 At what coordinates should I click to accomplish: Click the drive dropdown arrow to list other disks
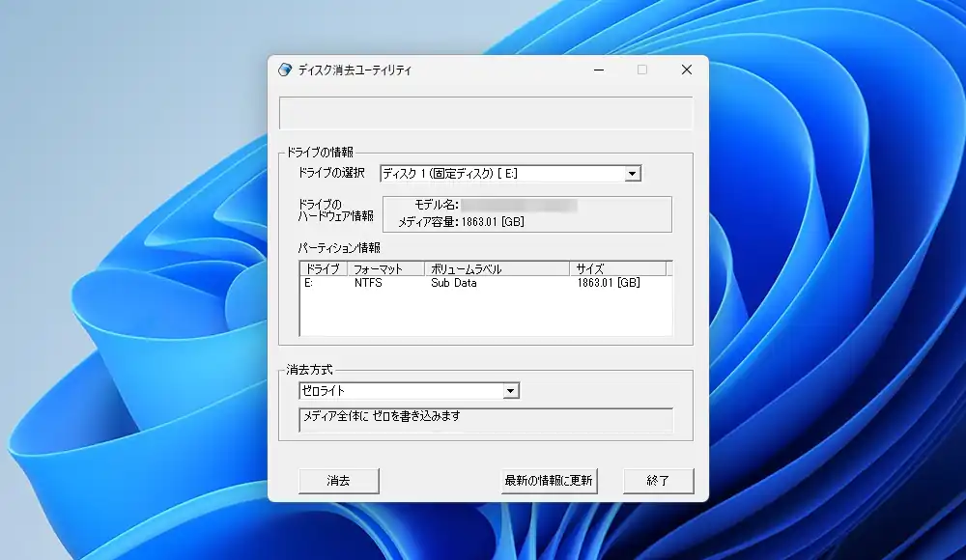[x=633, y=173]
